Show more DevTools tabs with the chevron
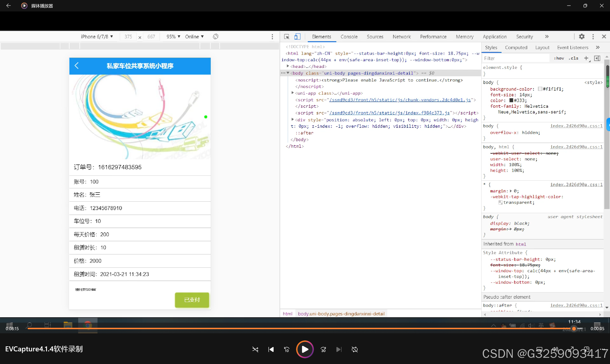 point(547,37)
